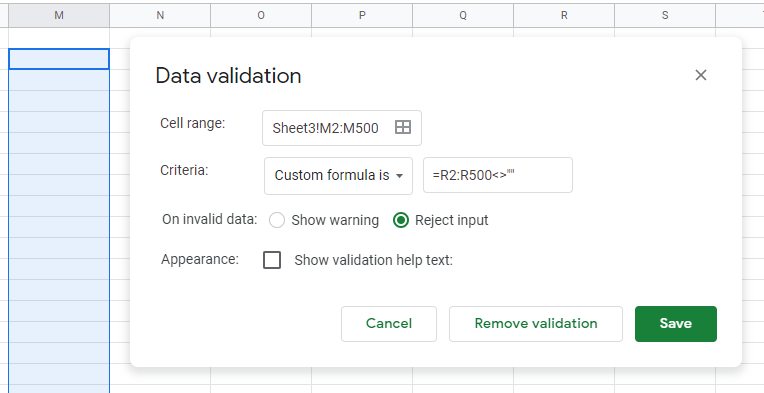
Task: Click the Cell range field Sheet3!M2:M500
Action: (x=342, y=128)
